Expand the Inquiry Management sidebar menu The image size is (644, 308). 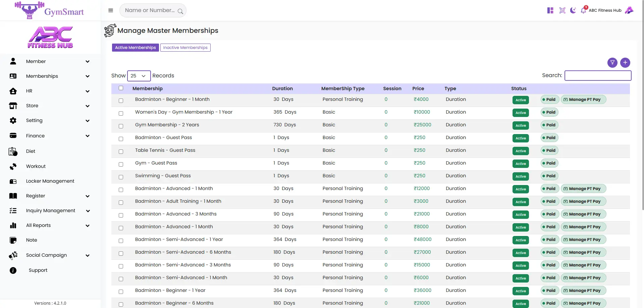click(x=50, y=210)
